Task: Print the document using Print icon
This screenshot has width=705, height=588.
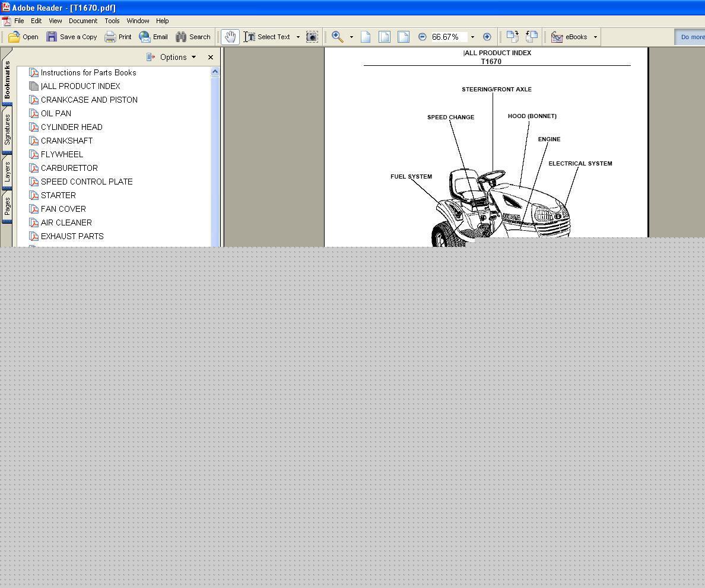Action: click(110, 37)
